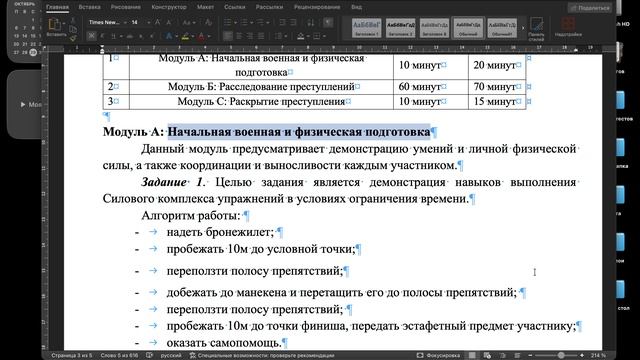Open the font size 14 dropdown
Viewport: 640px width, 360px height.
click(x=149, y=22)
